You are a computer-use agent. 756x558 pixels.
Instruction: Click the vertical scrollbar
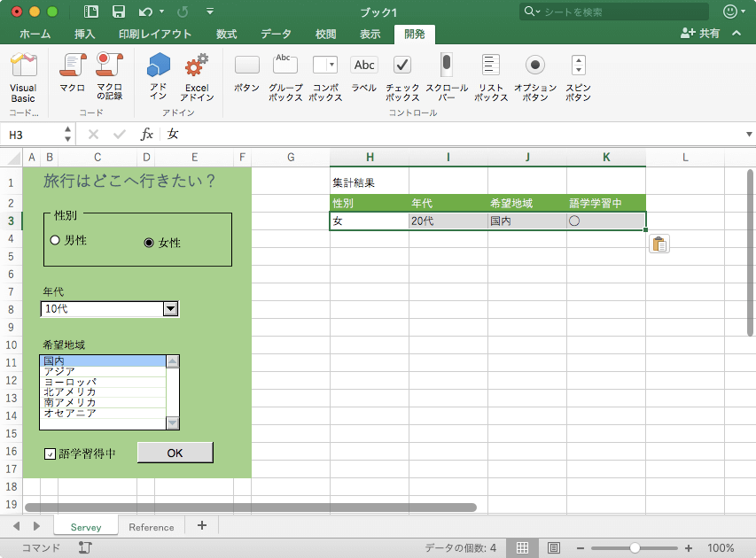click(x=750, y=253)
